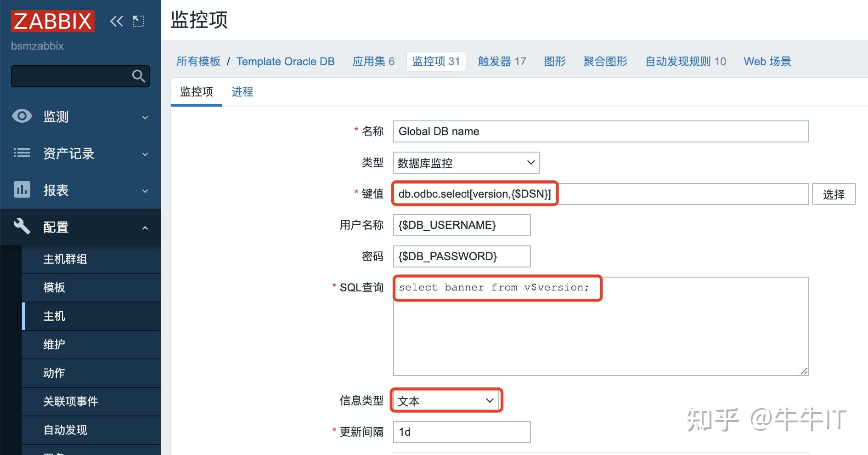Click the wrench icon for 配置
Viewport: 868px width, 455px height.
tap(22, 227)
